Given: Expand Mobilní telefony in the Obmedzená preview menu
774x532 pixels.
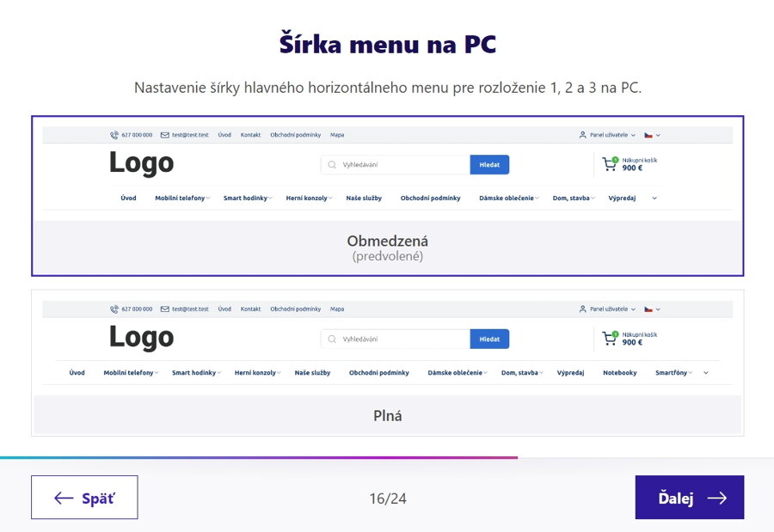Looking at the screenshot, I should (x=181, y=199).
